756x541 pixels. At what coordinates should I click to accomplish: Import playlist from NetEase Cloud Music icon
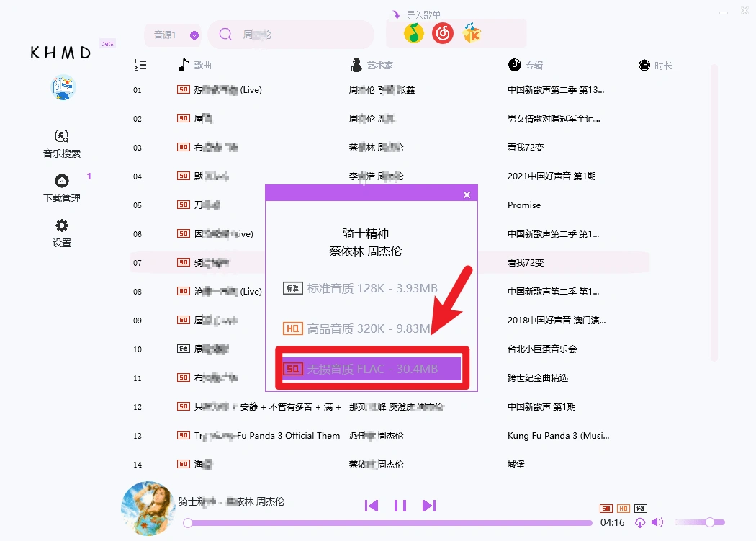pyautogui.click(x=443, y=33)
